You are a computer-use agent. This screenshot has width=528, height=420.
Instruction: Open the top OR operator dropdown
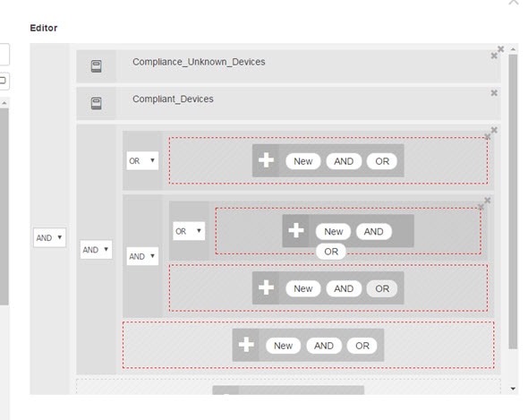pyautogui.click(x=142, y=161)
